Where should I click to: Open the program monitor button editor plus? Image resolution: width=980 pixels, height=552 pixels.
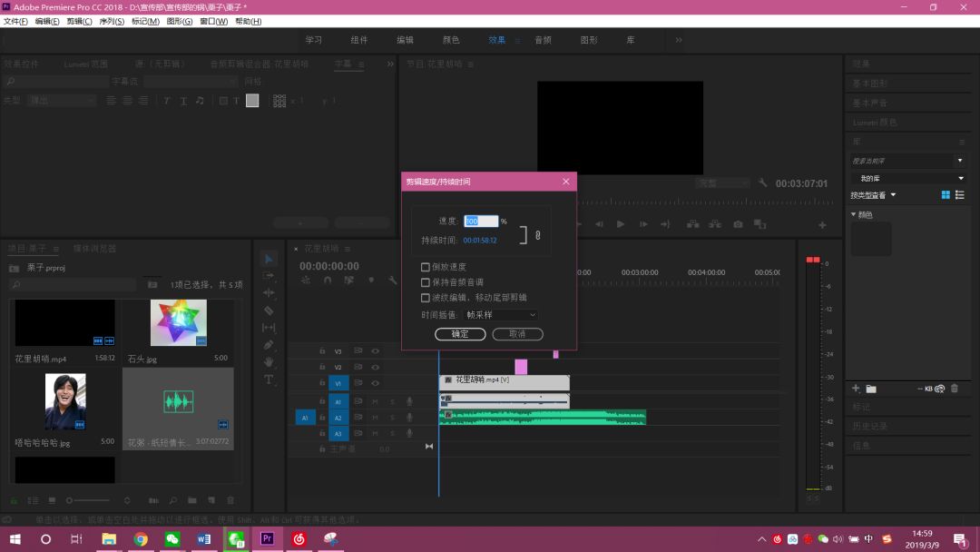[x=822, y=224]
